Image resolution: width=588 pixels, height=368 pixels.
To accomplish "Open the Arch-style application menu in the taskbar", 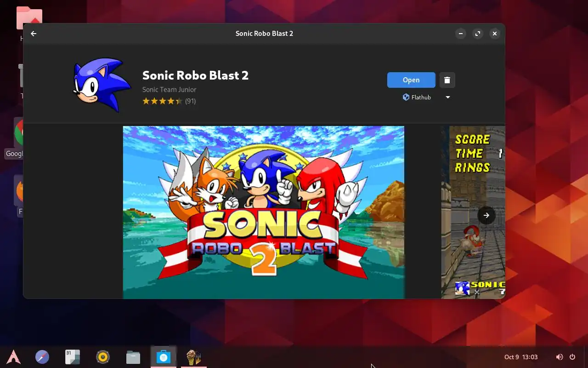I will (13, 357).
